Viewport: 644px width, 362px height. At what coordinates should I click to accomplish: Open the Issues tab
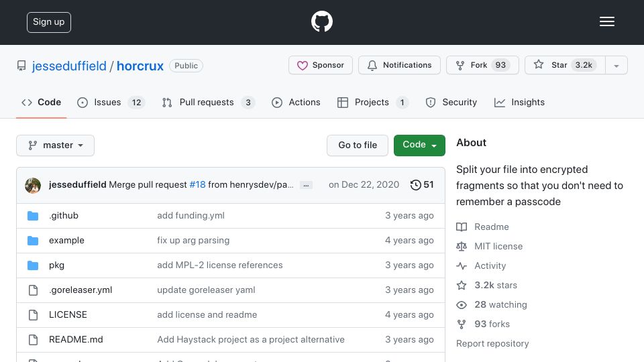click(x=111, y=102)
